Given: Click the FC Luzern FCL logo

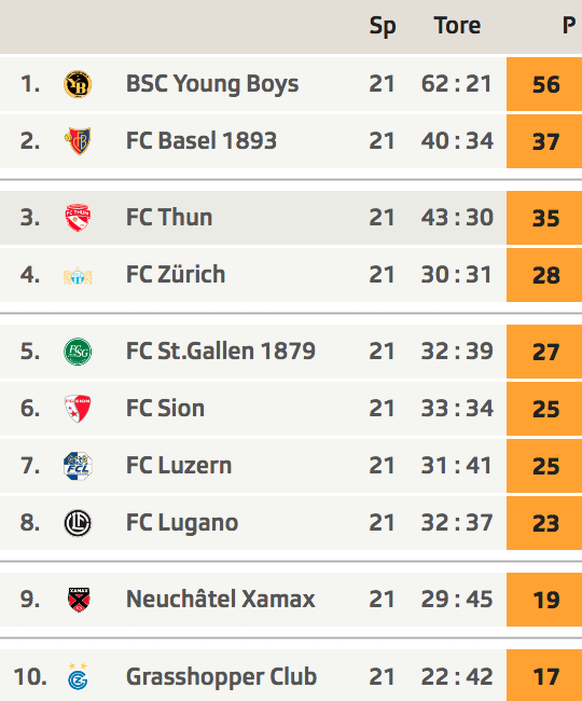Looking at the screenshot, I should 78,466.
